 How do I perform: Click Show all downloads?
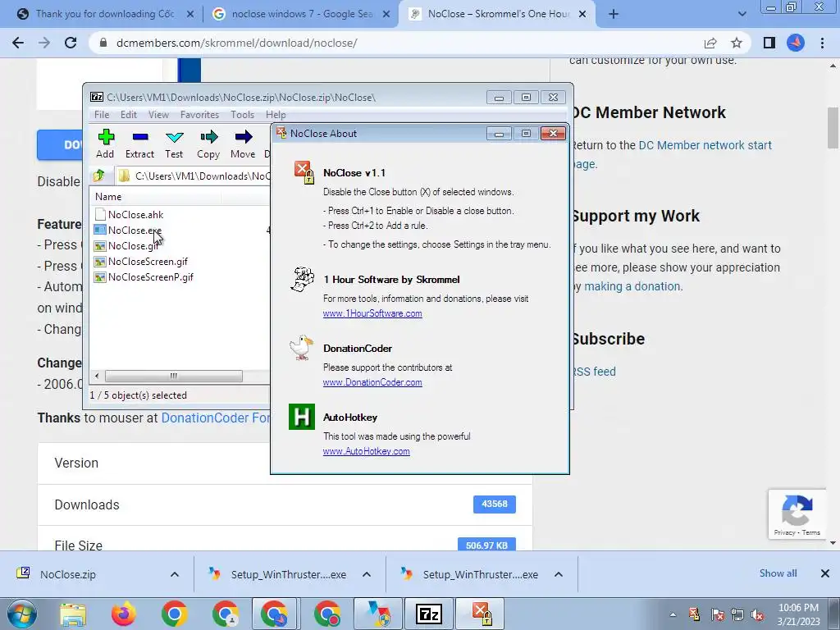pos(778,573)
